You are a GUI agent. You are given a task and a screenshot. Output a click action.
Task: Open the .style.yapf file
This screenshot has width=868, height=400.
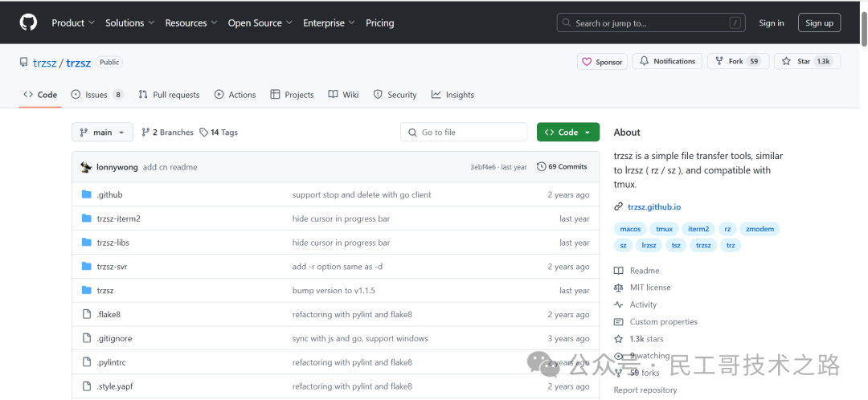coord(115,386)
